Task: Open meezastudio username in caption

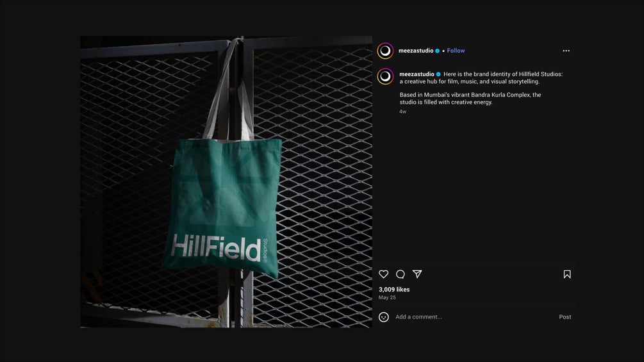Action: [417, 74]
